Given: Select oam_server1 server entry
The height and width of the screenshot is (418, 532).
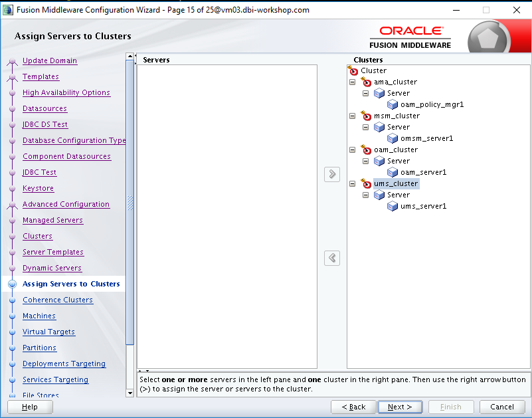Looking at the screenshot, I should (x=424, y=173).
